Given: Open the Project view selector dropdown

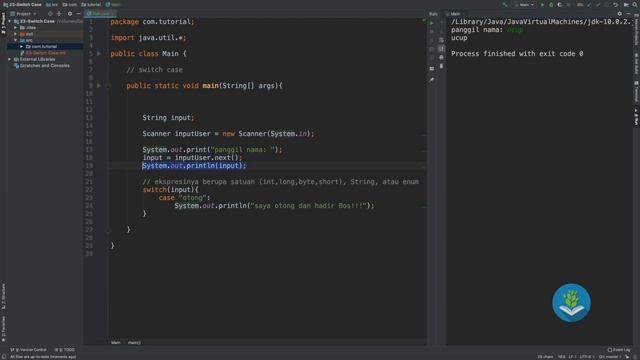Looking at the screenshot, I should click(23, 13).
